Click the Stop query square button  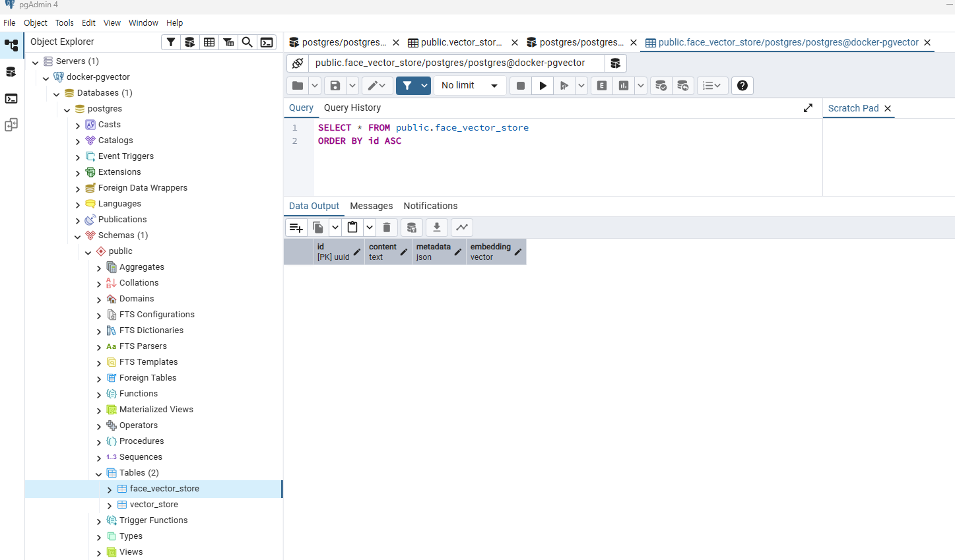tap(521, 86)
